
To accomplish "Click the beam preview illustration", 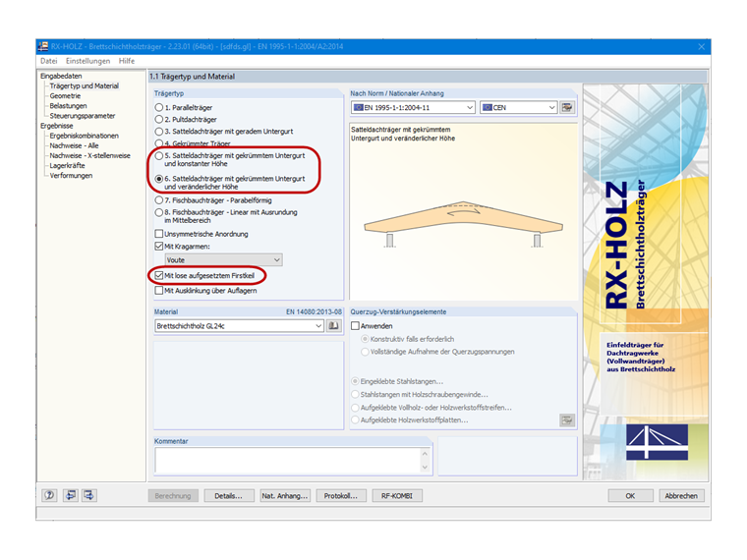I will coord(464,222).
